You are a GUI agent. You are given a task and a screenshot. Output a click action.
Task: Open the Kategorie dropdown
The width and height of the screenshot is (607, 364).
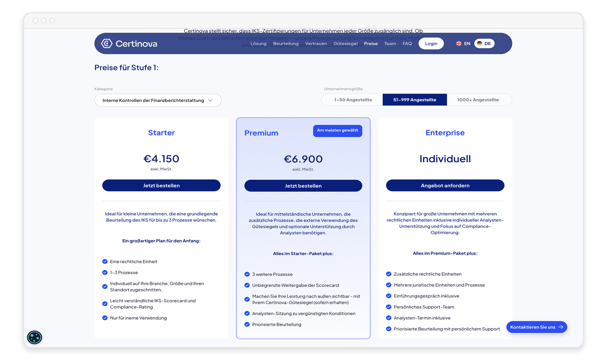tap(158, 100)
